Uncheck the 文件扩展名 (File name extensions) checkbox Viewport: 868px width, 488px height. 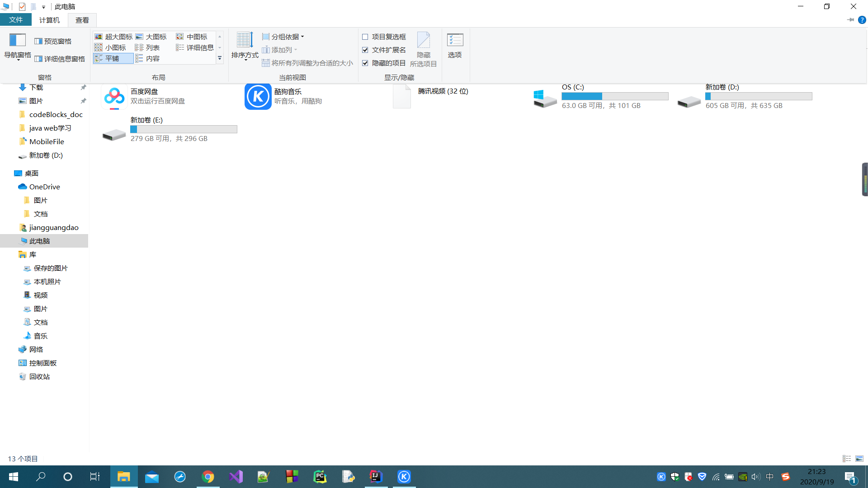click(x=365, y=50)
